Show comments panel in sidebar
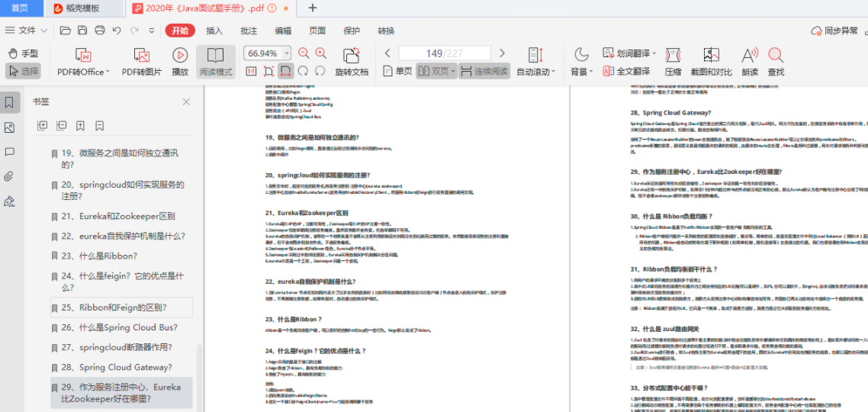The height and width of the screenshot is (412, 868). [x=9, y=152]
